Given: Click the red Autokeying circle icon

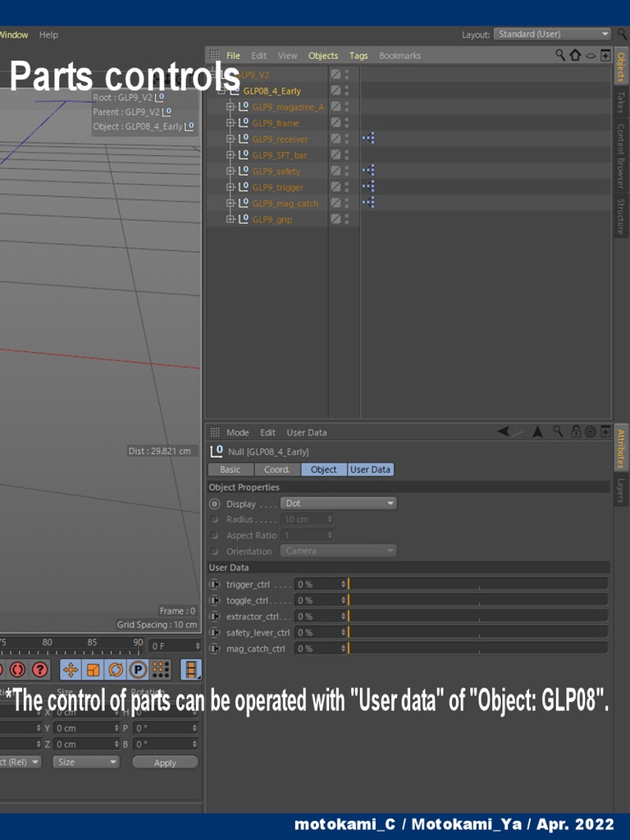Looking at the screenshot, I should click(x=17, y=669).
